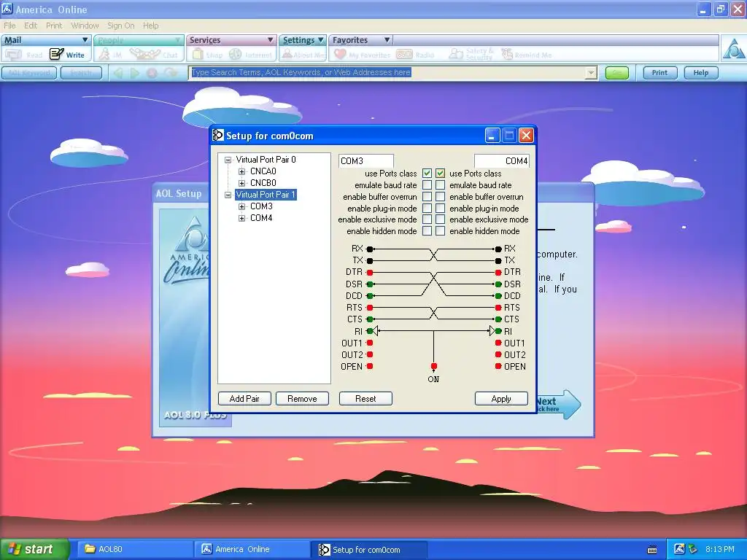Open the address bar history dropdown arrow
The image size is (747, 560).
(591, 73)
